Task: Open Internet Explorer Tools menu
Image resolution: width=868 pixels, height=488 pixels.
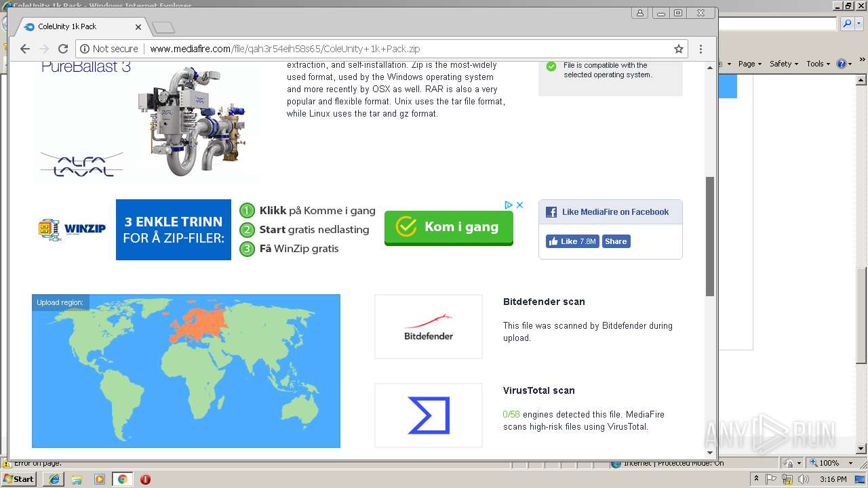Action: (818, 64)
